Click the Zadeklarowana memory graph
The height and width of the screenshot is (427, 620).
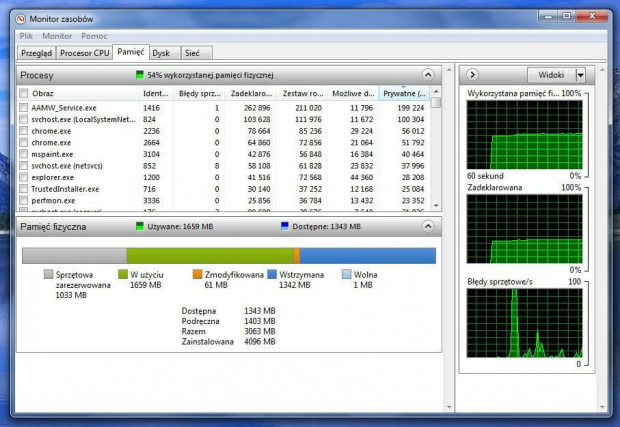coord(524,229)
